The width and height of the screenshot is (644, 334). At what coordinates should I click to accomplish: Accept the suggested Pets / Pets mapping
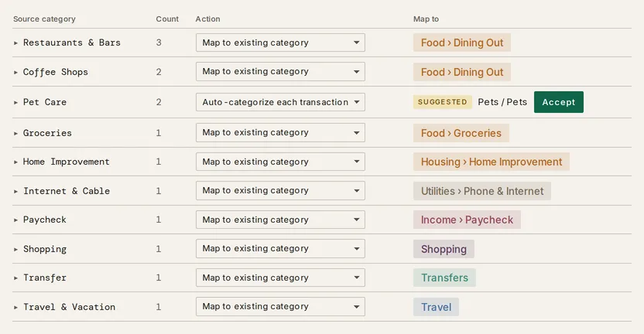(559, 102)
